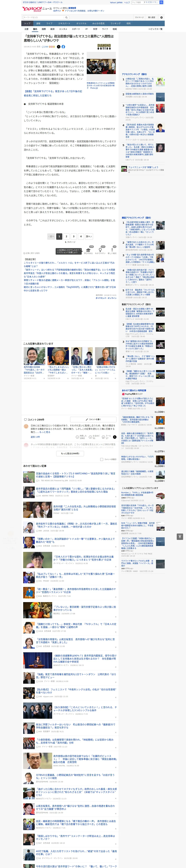186x868 pixels.
Task: Select the 科学 category
Action: [x=95, y=29]
